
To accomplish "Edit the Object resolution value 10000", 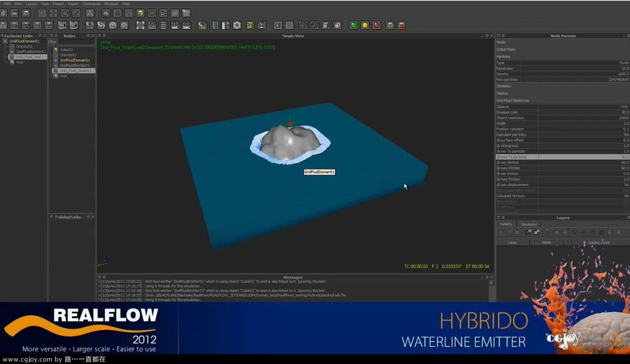I will 584,118.
